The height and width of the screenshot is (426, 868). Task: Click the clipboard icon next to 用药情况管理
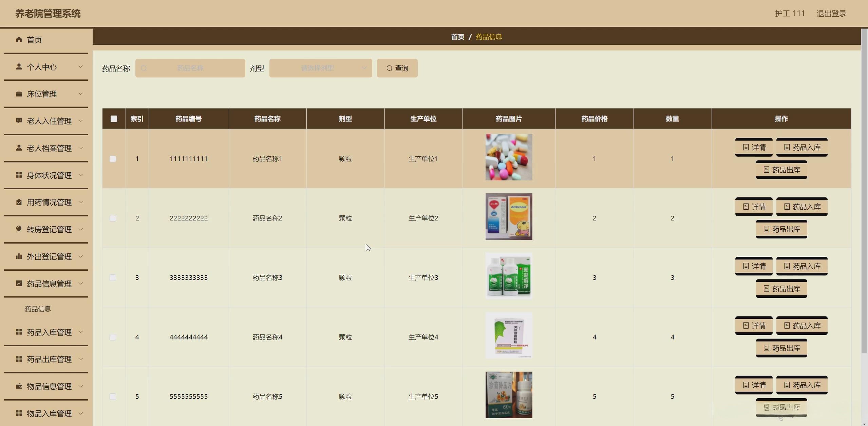(19, 202)
